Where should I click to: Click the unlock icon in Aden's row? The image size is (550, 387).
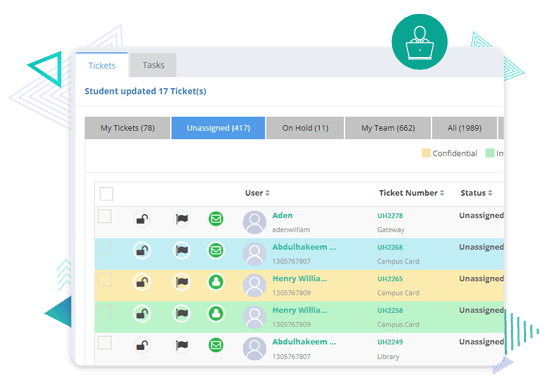[142, 219]
